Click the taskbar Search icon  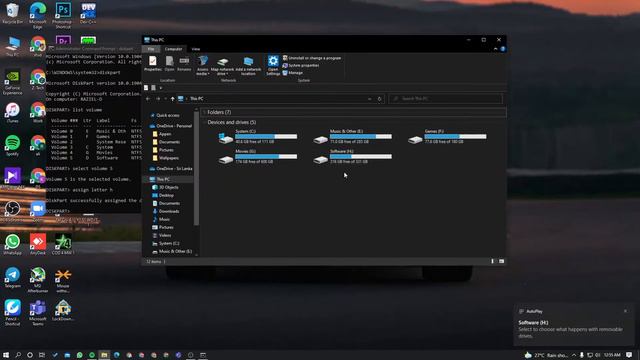18,355
